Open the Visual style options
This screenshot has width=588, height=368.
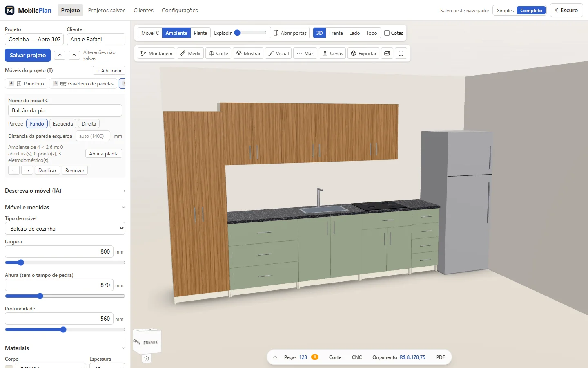[278, 53]
